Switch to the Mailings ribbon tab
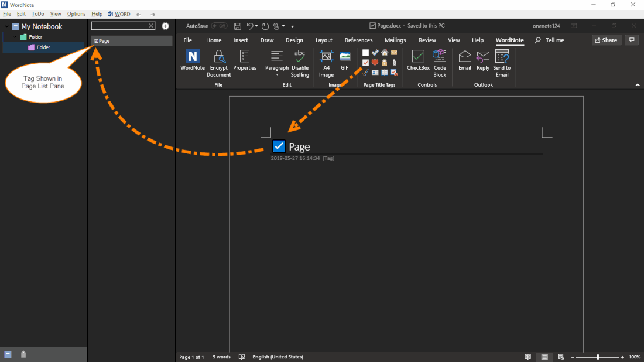Viewport: 644px width, 362px height. point(395,40)
